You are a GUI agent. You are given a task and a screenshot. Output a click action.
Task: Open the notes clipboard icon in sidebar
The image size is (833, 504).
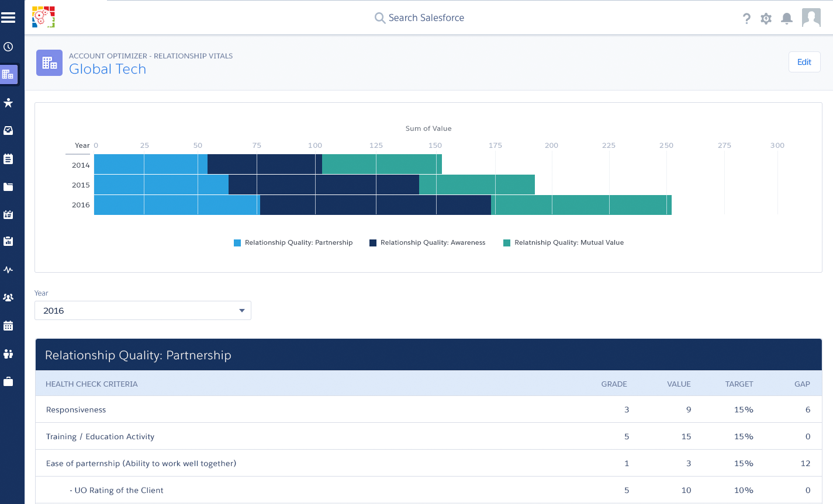(x=9, y=158)
